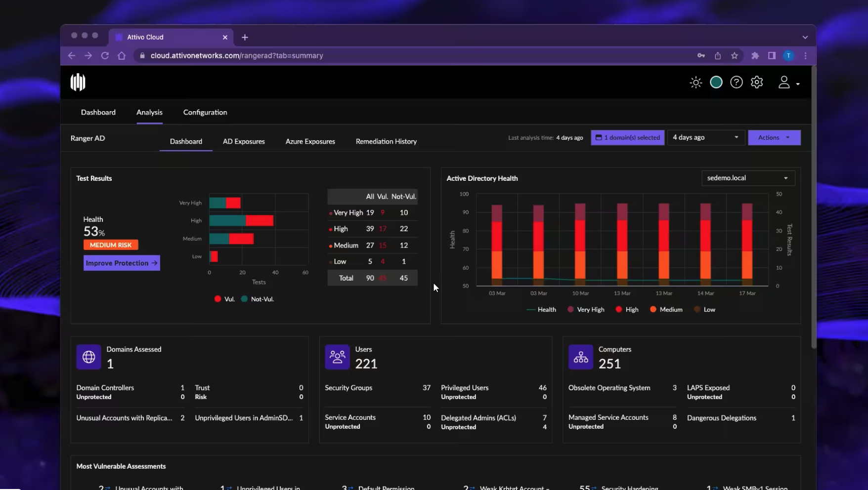Toggle the light theme sun icon

point(695,82)
